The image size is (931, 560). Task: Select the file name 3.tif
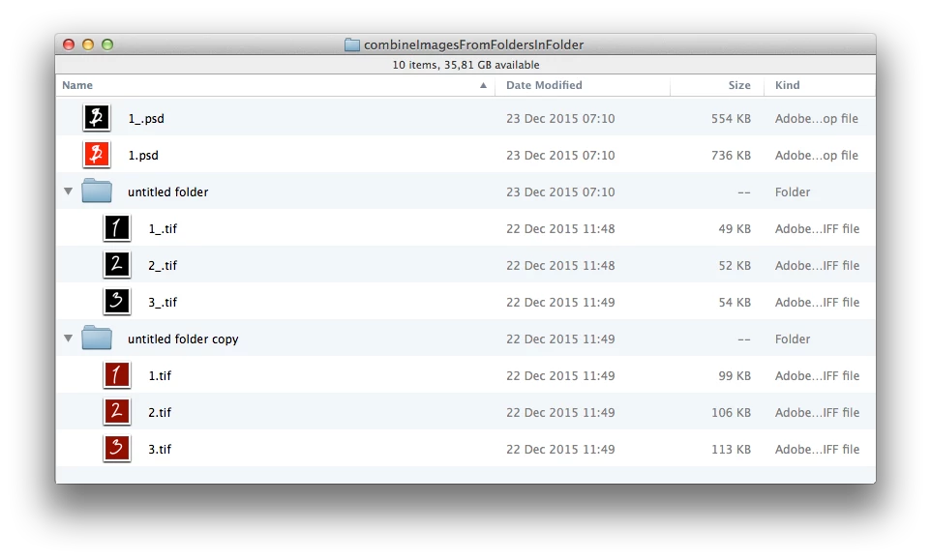click(160, 449)
